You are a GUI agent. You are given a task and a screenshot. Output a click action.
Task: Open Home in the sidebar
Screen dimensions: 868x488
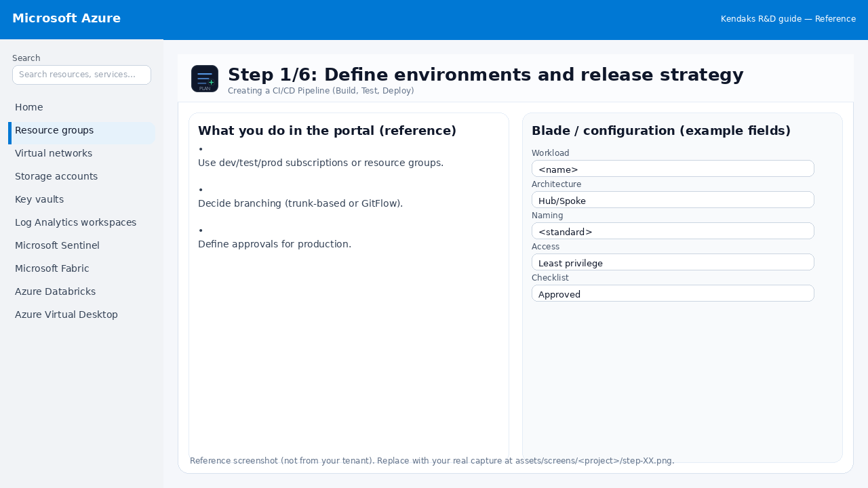point(81,107)
